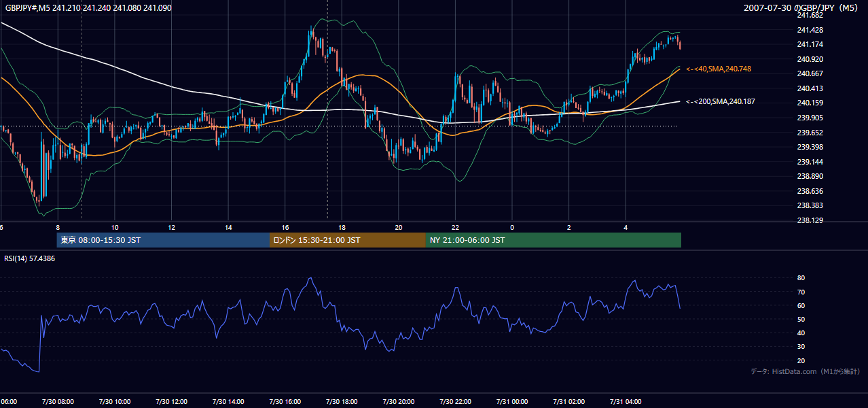Click the 40 SMA 240.748 label
868x408 pixels.
tap(719, 69)
